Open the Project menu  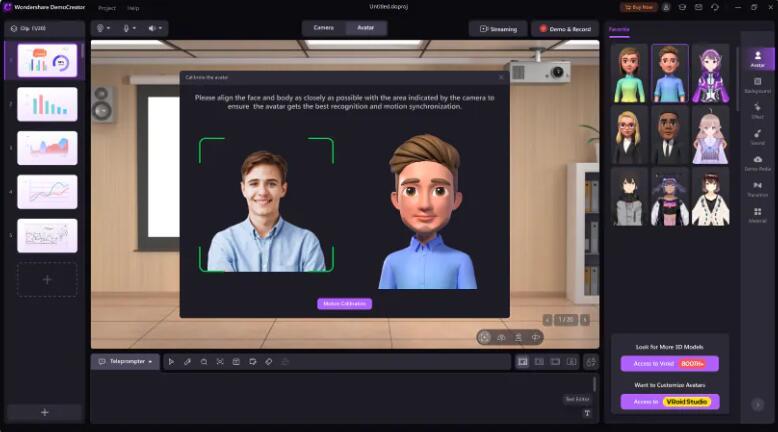(107, 8)
